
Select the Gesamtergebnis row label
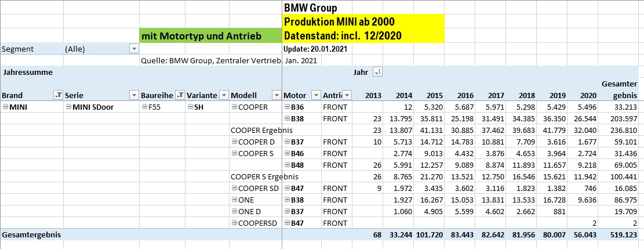click(x=31, y=234)
